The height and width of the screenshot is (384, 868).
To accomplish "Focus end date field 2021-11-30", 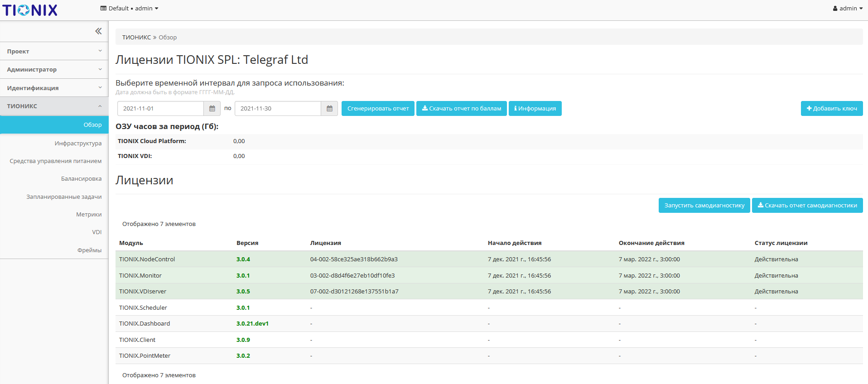I will tap(278, 109).
